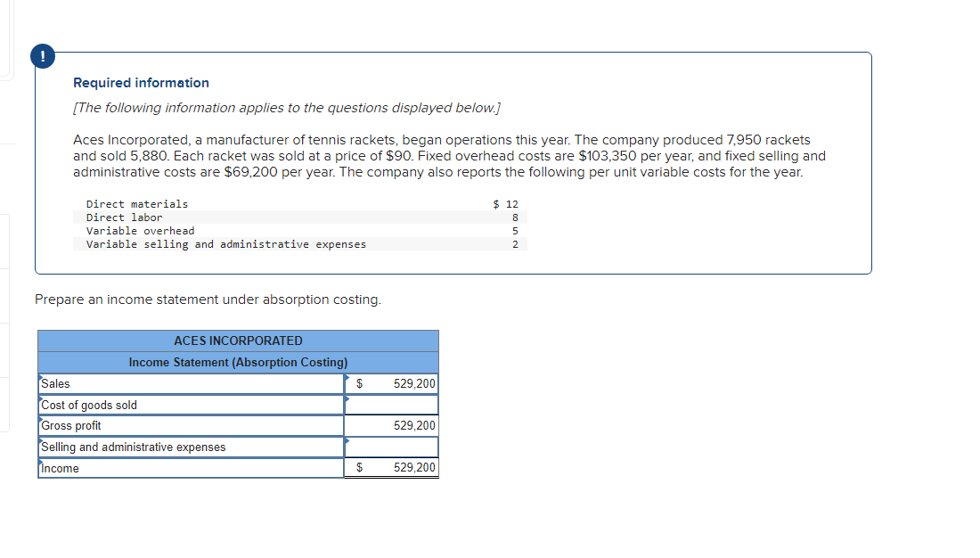980x558 pixels.
Task: Select the Sales amount field showing 529,200
Action: (x=391, y=383)
